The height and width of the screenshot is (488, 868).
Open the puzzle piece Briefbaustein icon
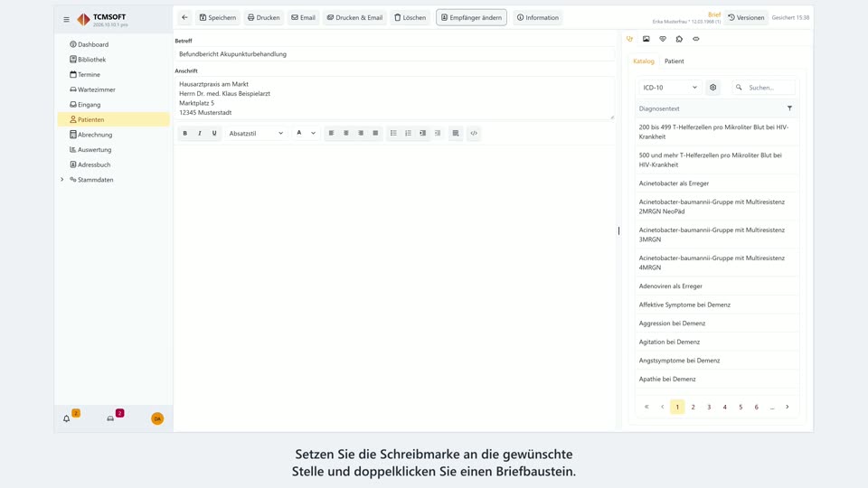pos(679,39)
